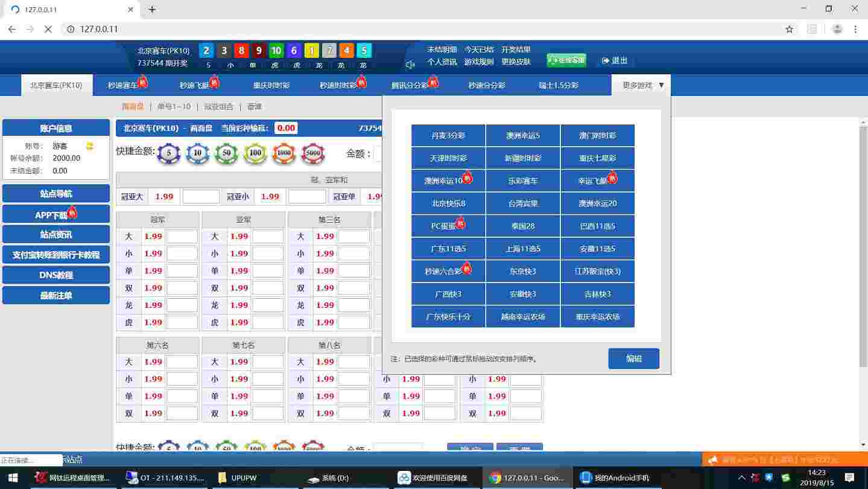Screen dimensions: 868x489
Task: Click the 冠亚大 bet amount field
Action: tap(201, 197)
